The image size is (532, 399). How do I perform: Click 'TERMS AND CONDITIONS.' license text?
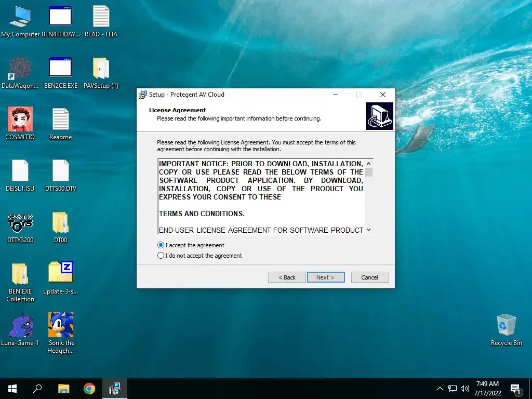(202, 214)
